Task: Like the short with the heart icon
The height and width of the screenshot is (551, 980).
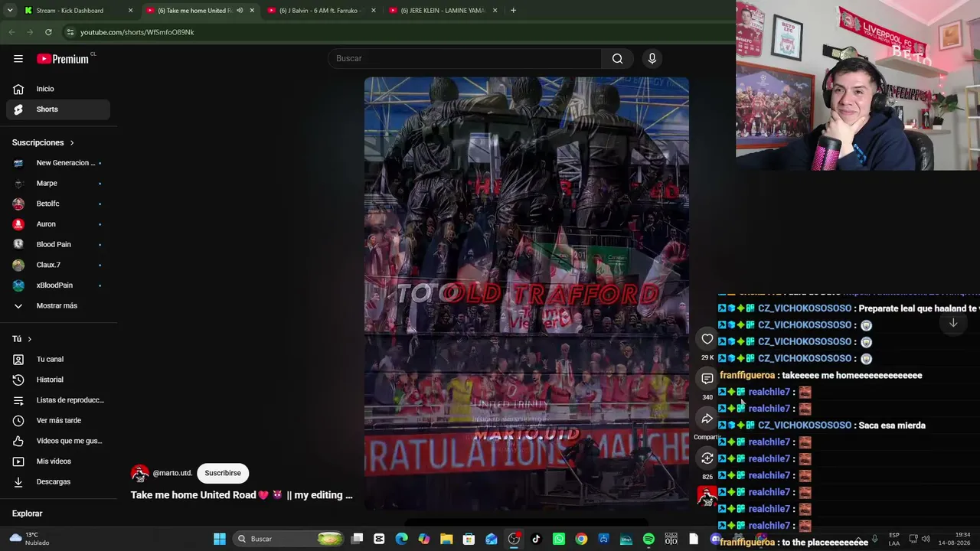Action: coord(707,339)
